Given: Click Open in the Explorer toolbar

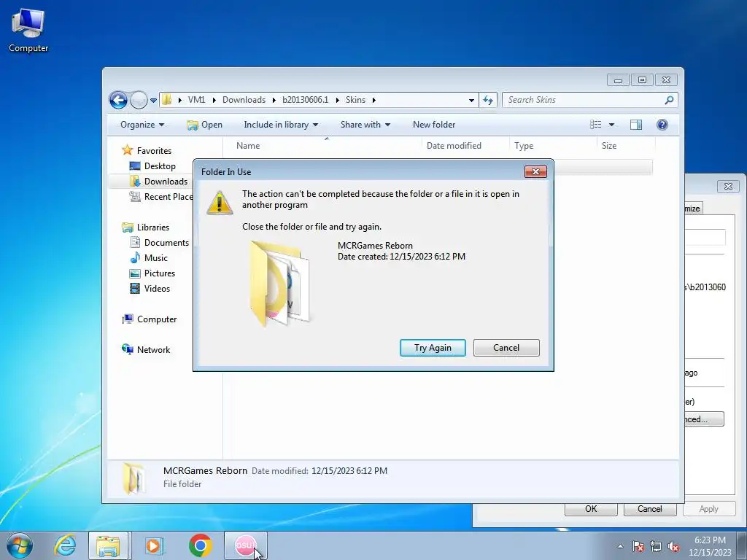Looking at the screenshot, I should click(x=204, y=124).
